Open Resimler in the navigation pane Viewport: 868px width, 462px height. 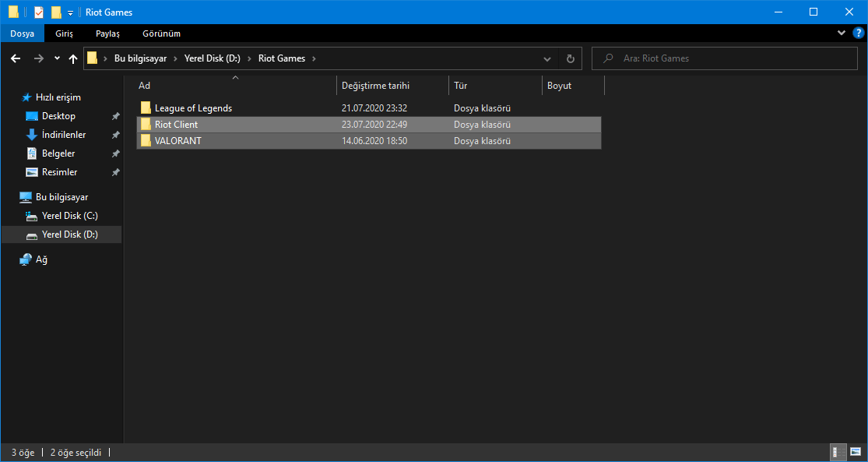coord(61,172)
